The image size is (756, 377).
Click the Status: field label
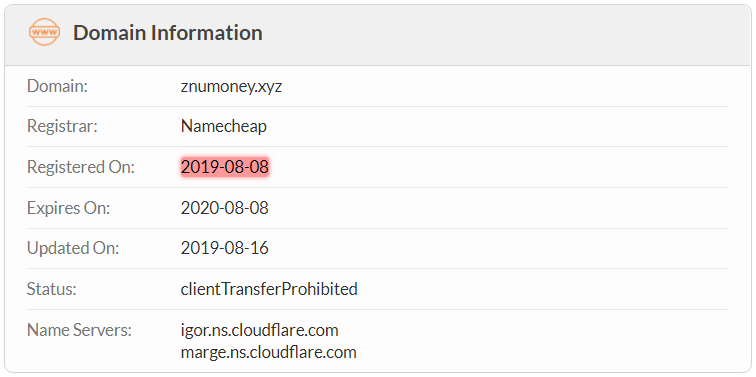[52, 289]
